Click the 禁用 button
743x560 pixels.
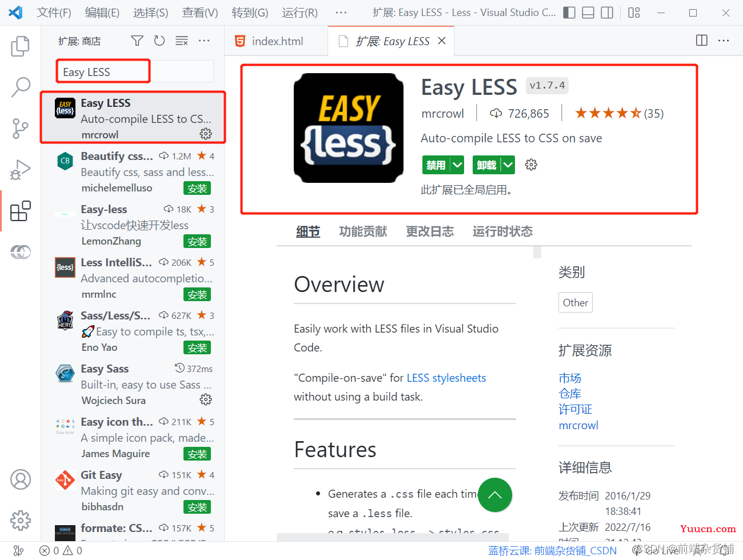(x=436, y=165)
